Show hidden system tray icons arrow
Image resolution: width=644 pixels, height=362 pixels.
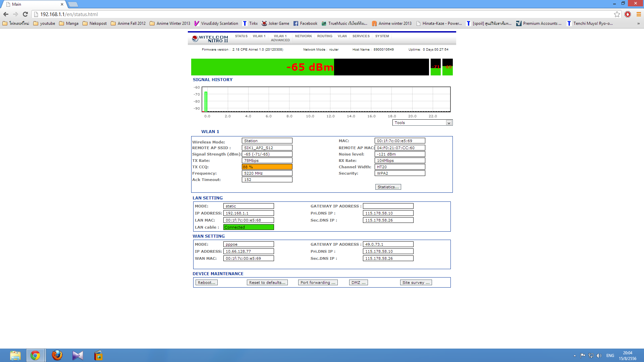click(575, 356)
